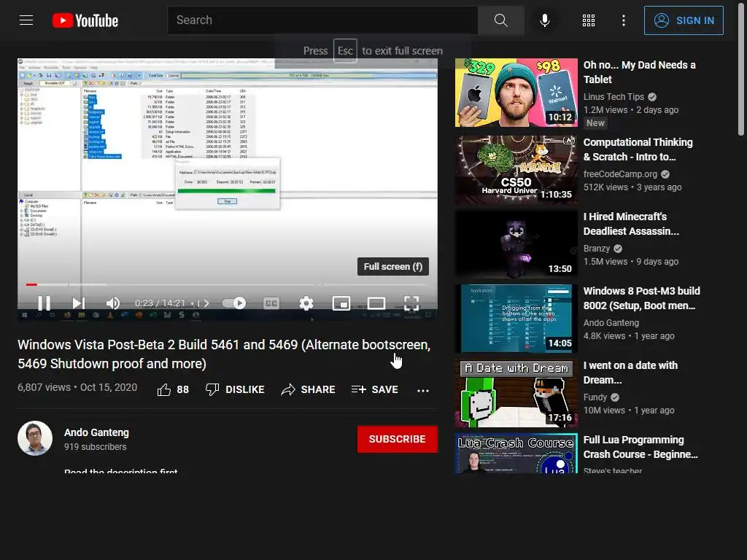This screenshot has height=560, width=747.
Task: Open 'A Date with Dream' thumbnail
Action: click(x=516, y=393)
